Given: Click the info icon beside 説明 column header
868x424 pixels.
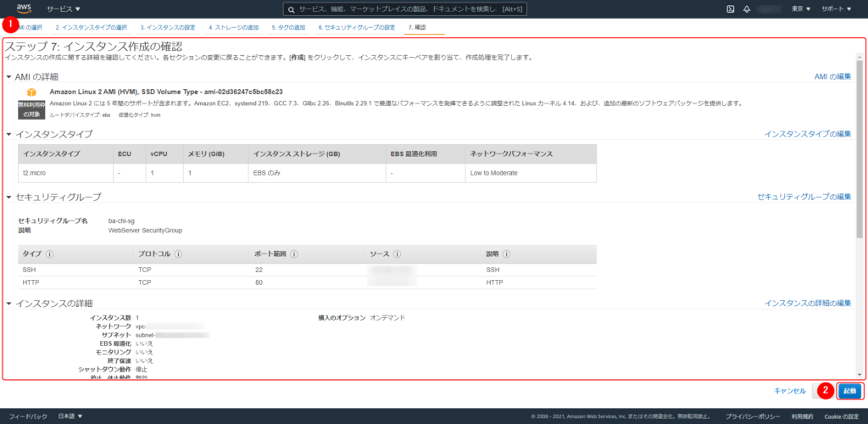Looking at the screenshot, I should (x=507, y=254).
